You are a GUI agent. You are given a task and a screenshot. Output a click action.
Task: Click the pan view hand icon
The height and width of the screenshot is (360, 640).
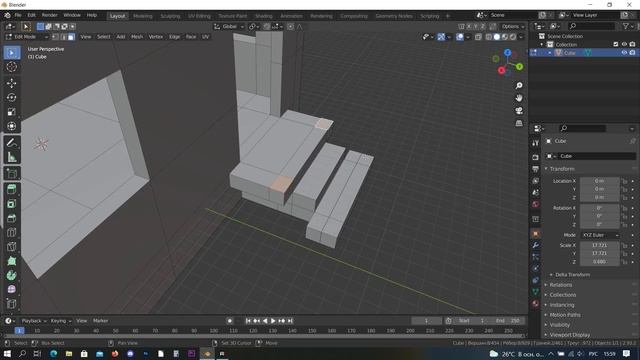[519, 98]
